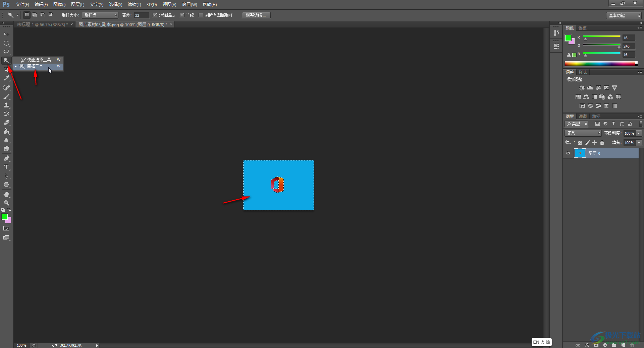
Task: Open 取样大小 dropdown
Action: [100, 15]
